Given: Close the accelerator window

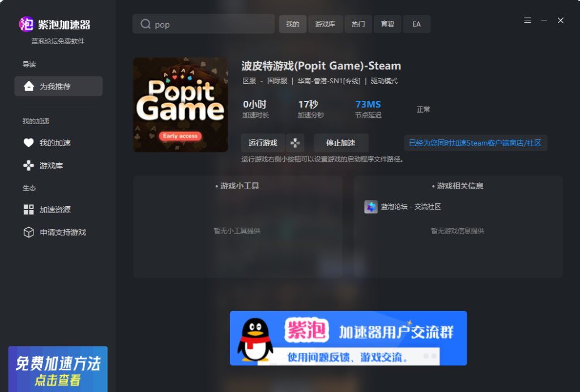Looking at the screenshot, I should [x=561, y=20].
